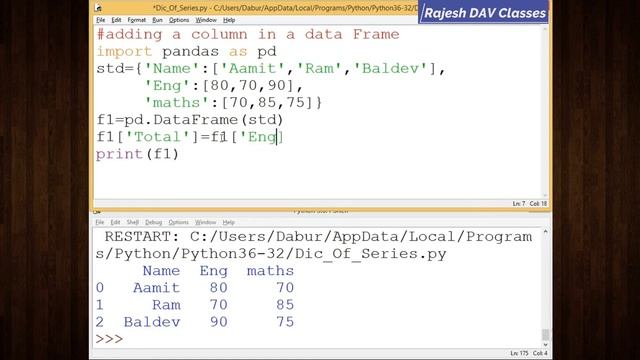Click the shell scrollbar up arrow

pos(545,232)
